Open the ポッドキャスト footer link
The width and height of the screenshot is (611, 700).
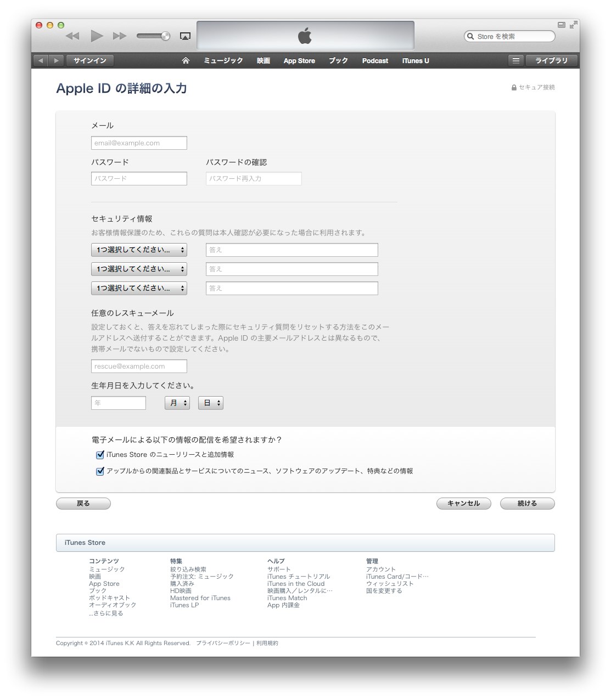pyautogui.click(x=110, y=598)
